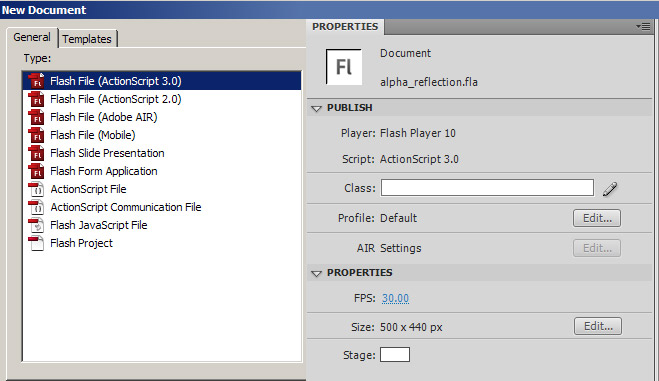
Task: Select the PROPERTIES panel tab
Action: pos(345,26)
